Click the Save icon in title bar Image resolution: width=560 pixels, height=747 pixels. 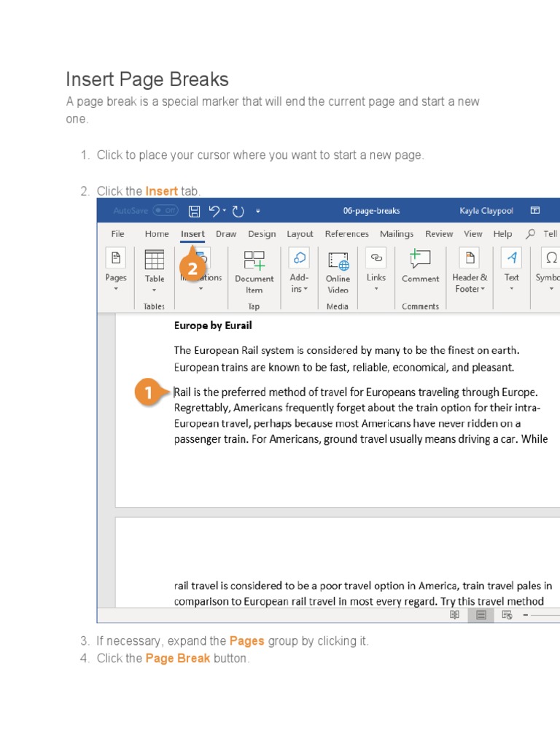(194, 211)
